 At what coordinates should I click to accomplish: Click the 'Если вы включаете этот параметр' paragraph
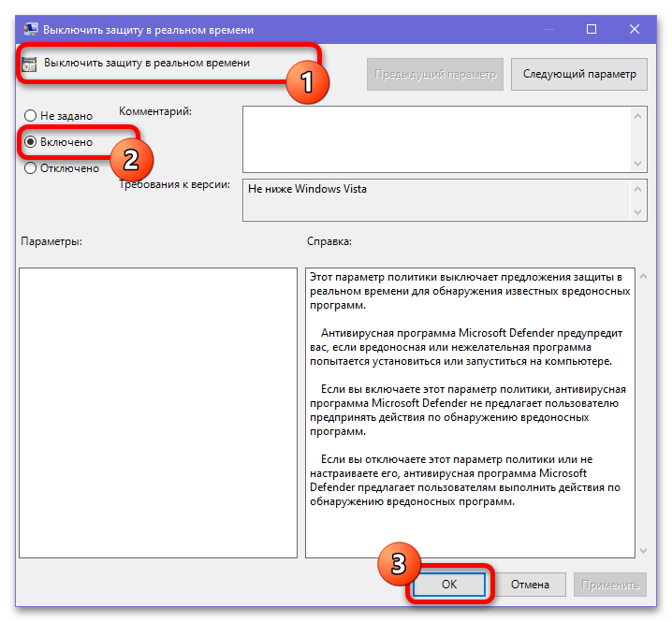pyautogui.click(x=468, y=410)
